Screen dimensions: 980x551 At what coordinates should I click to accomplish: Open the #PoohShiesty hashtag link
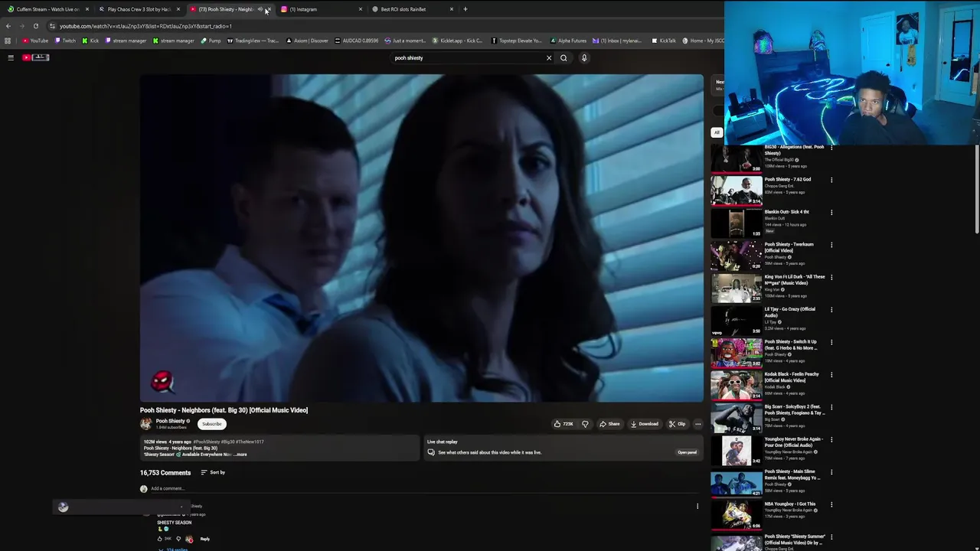pyautogui.click(x=207, y=442)
